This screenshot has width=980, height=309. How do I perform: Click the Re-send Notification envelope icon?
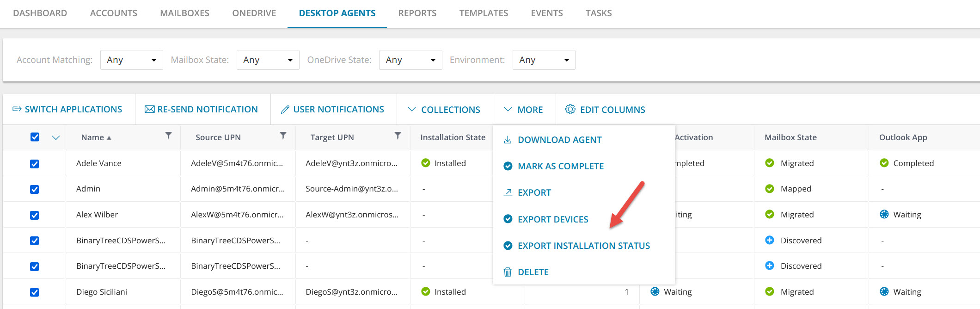pos(149,109)
